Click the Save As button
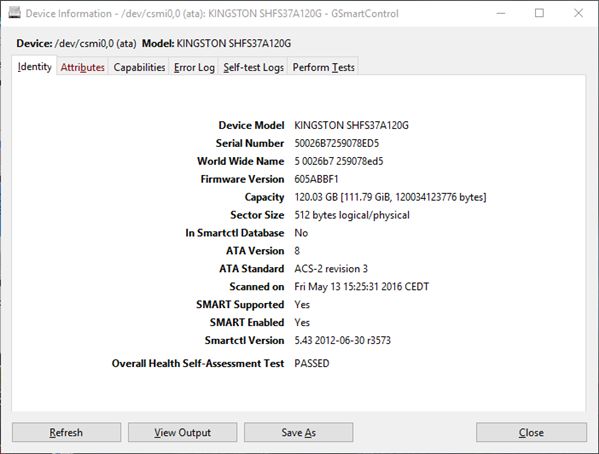This screenshot has width=599, height=454. pyautogui.click(x=298, y=432)
